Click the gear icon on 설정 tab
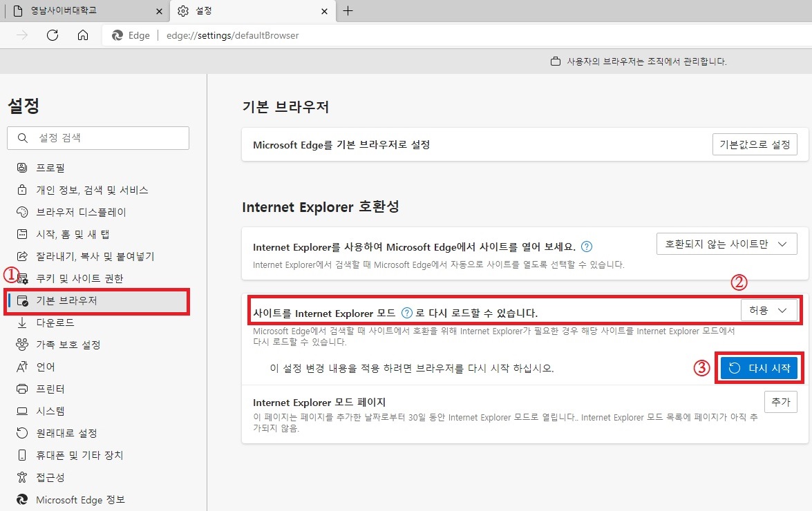This screenshot has width=812, height=511. [x=183, y=11]
